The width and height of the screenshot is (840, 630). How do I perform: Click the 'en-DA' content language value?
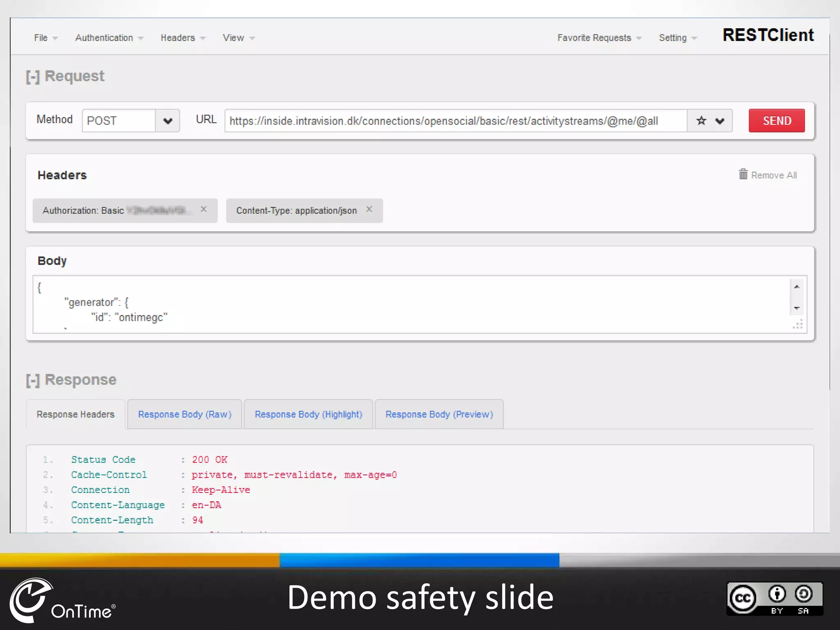click(x=206, y=505)
